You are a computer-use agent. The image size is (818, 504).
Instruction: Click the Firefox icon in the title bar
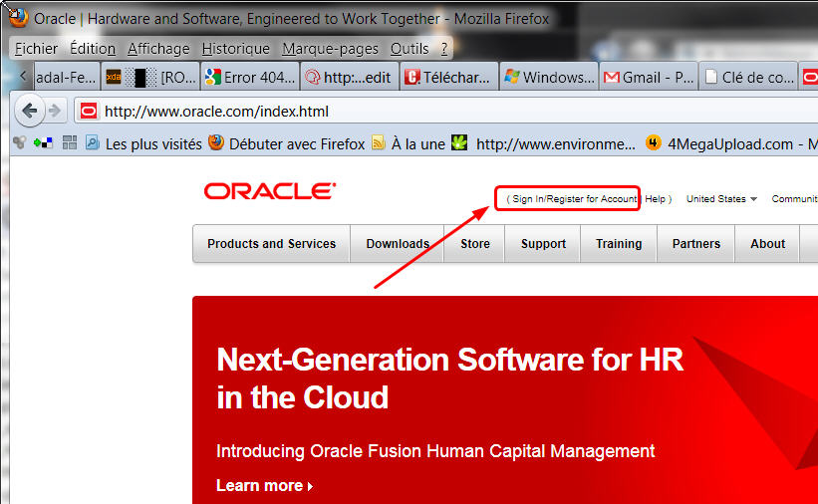pos(18,18)
